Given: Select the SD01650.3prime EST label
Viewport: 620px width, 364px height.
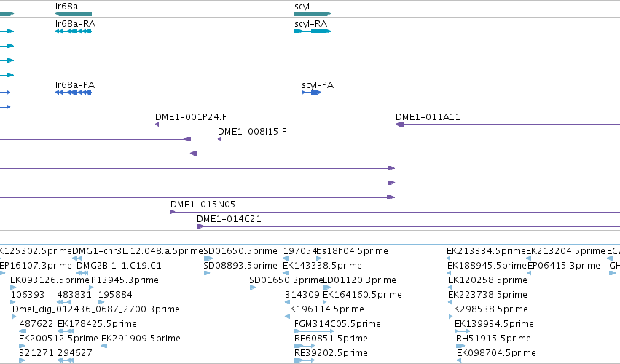Looking at the screenshot, I should click(286, 280).
